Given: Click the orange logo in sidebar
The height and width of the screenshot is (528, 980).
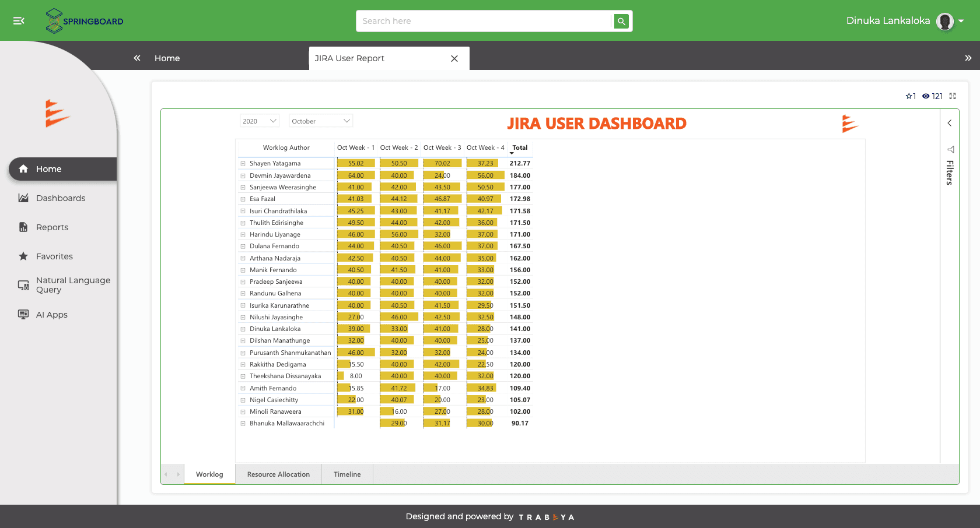Looking at the screenshot, I should click(x=57, y=114).
